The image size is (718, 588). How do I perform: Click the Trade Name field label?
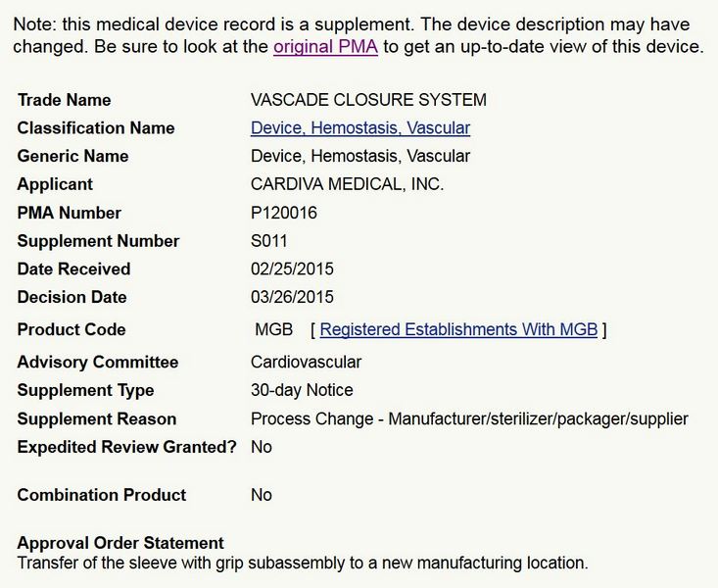click(65, 100)
